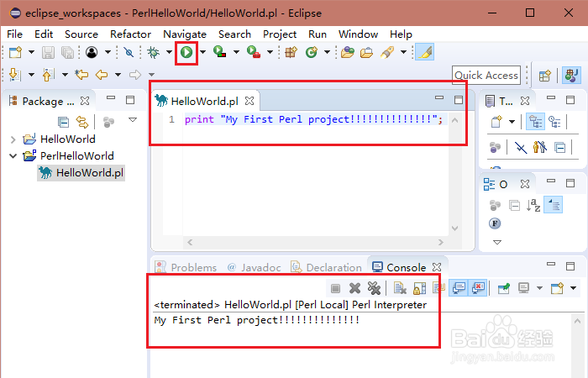Viewport: 588px width, 378px height.
Task: Toggle Scroll Lock in Console
Action: tap(420, 288)
